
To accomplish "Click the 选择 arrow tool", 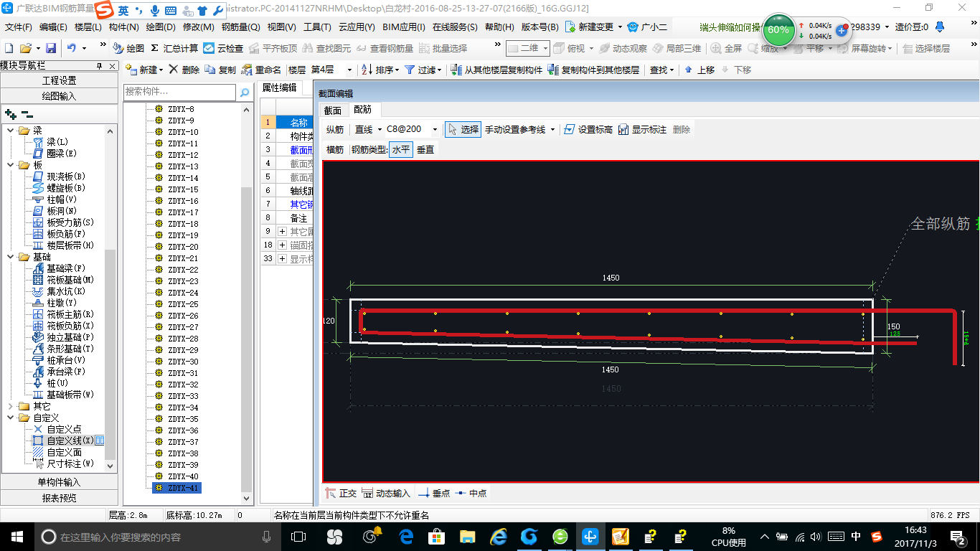I will (x=463, y=130).
